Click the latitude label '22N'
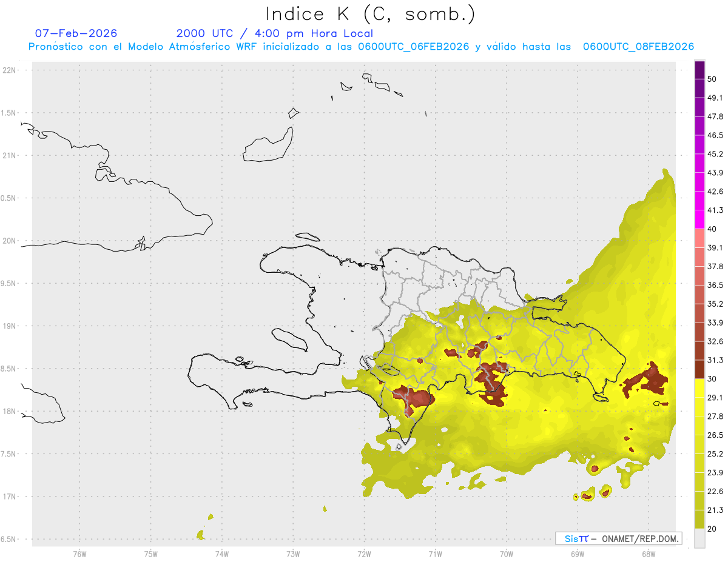The image size is (728, 562). pyautogui.click(x=10, y=70)
